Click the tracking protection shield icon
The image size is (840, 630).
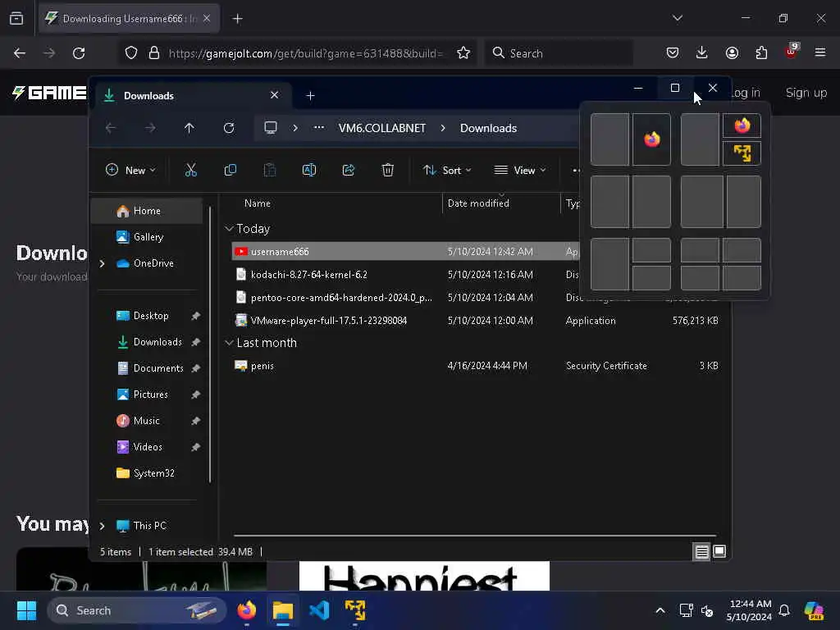click(x=131, y=53)
